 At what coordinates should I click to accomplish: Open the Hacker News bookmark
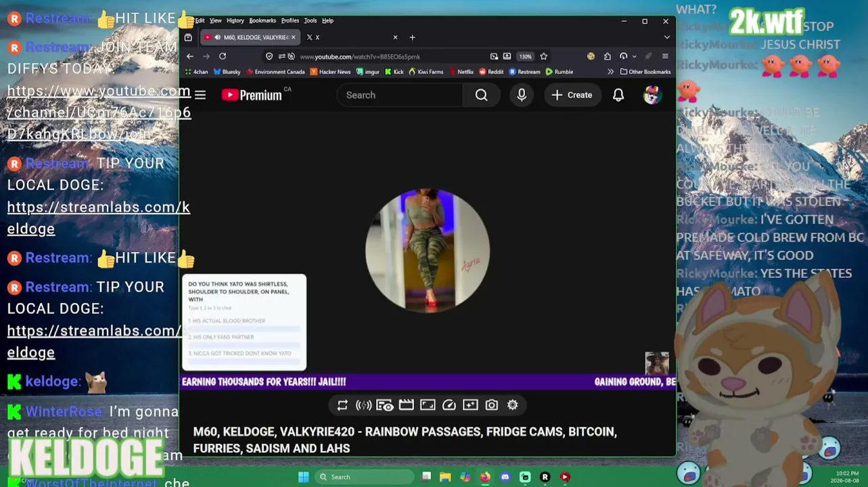click(330, 72)
